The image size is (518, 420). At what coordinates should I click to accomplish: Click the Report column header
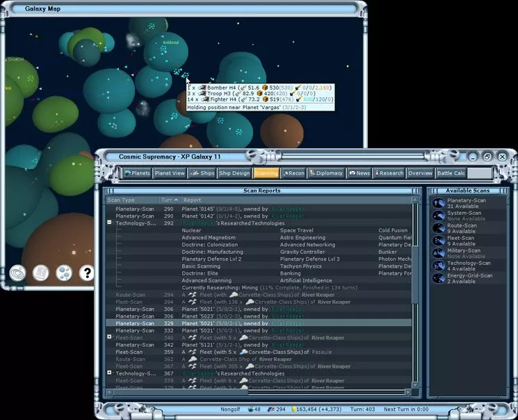coord(296,200)
